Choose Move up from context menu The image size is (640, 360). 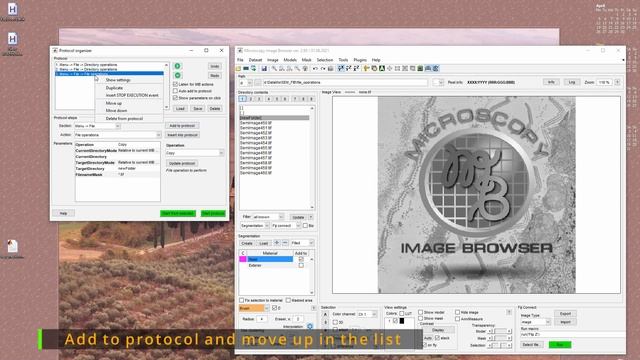point(113,103)
